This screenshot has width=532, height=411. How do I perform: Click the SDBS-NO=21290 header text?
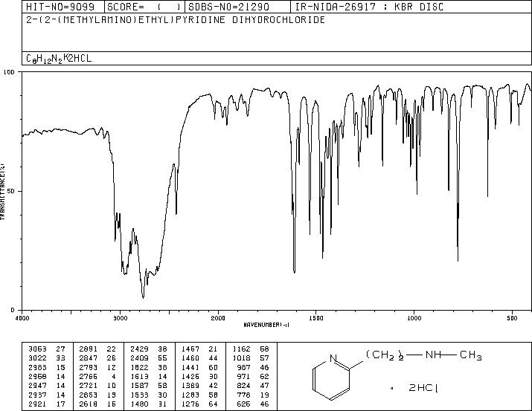click(228, 7)
